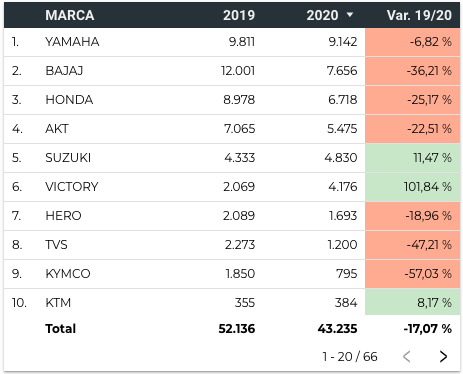Screen dimensions: 463x374
Task: Click the 1 - 20 / 66 page indicator
Action: coord(350,357)
